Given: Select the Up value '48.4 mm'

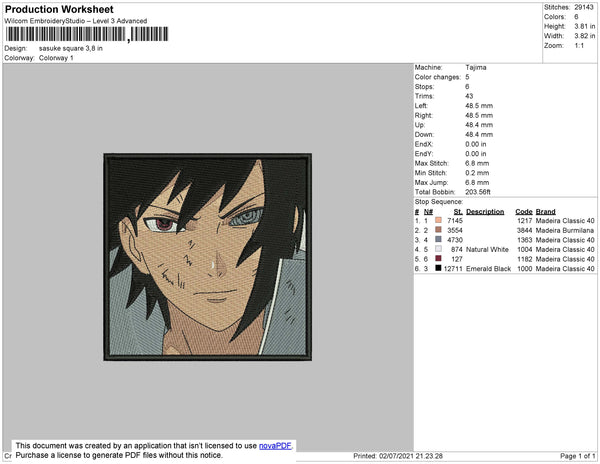Looking at the screenshot, I should [x=479, y=125].
